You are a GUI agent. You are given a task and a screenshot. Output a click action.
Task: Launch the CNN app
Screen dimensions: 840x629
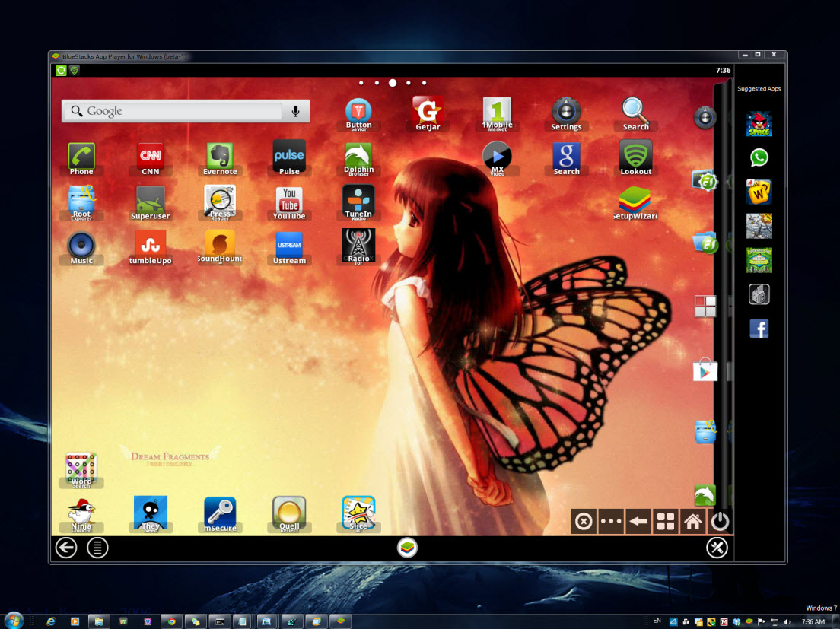coord(151,158)
